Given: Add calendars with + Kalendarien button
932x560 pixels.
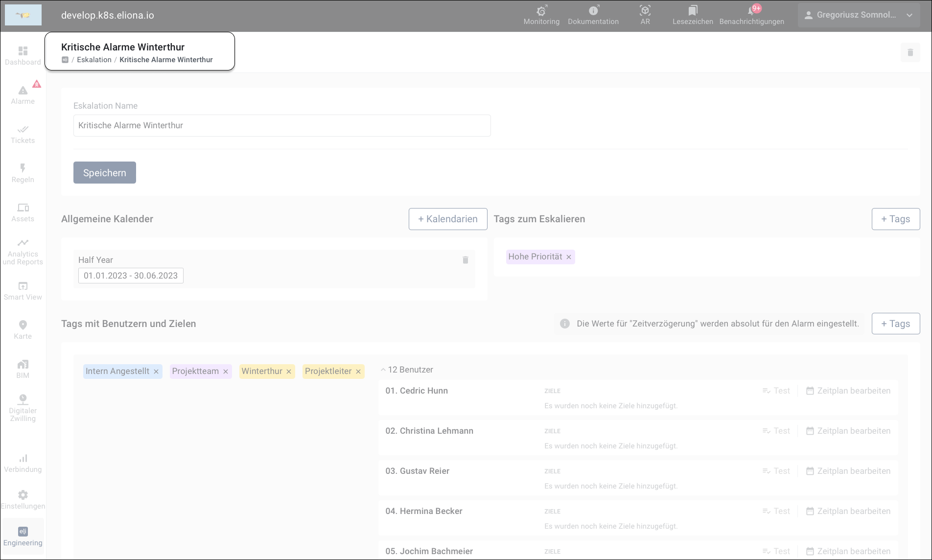Looking at the screenshot, I should (x=447, y=219).
